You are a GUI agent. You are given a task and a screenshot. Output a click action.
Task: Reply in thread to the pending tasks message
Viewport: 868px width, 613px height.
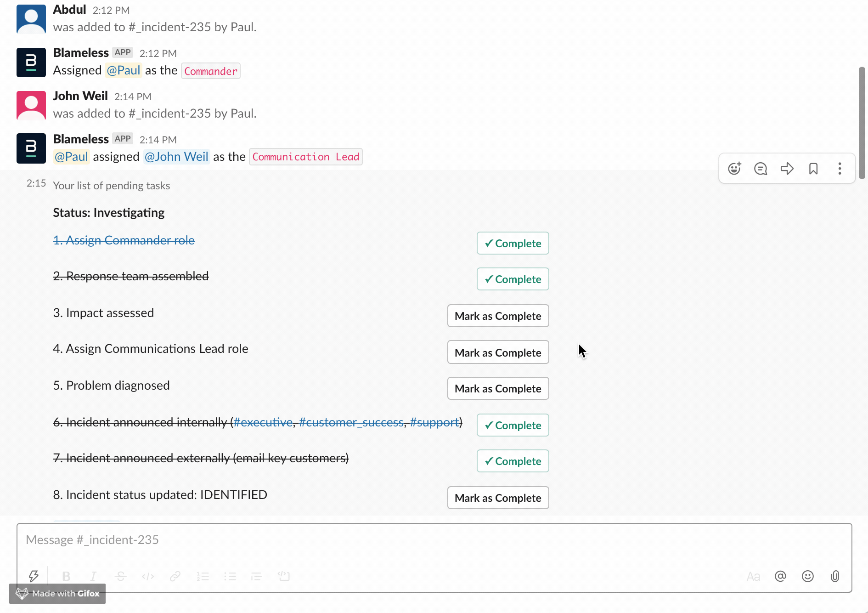pos(761,169)
